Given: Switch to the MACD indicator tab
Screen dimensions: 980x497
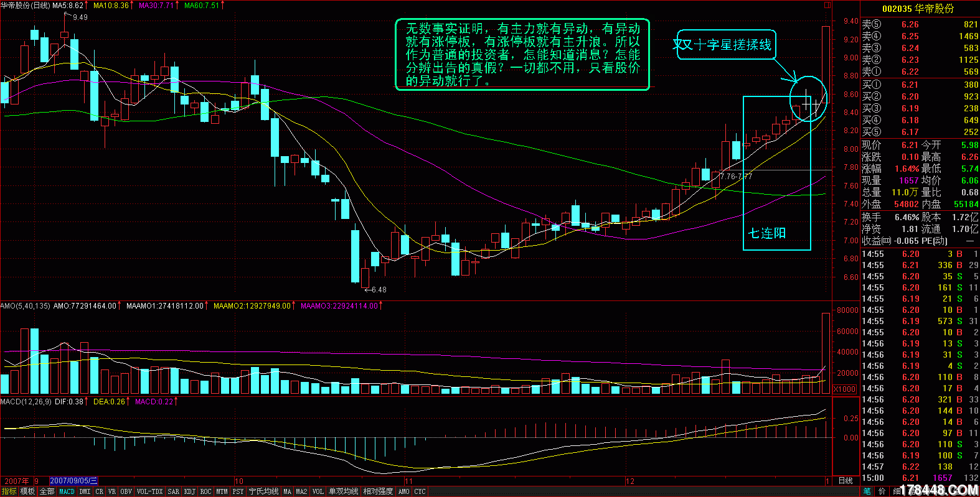Looking at the screenshot, I should [x=67, y=492].
